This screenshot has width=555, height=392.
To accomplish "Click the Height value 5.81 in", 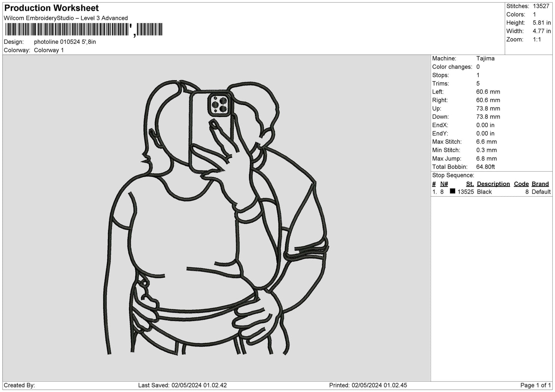I will point(542,23).
